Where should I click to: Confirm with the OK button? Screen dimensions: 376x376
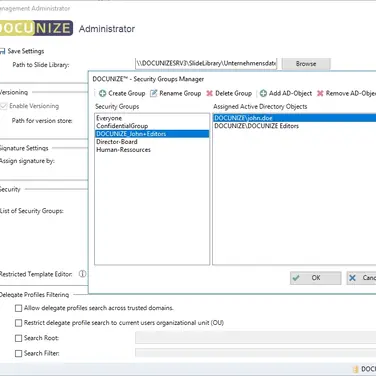[x=316, y=278]
